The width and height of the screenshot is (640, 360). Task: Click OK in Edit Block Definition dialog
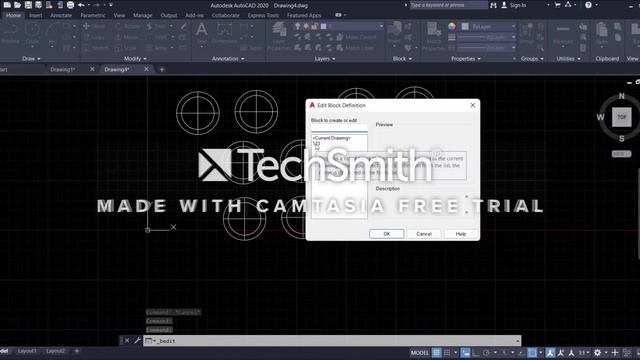387,234
